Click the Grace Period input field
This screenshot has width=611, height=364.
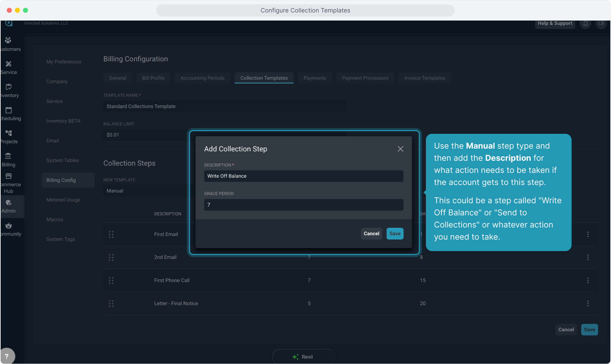303,205
